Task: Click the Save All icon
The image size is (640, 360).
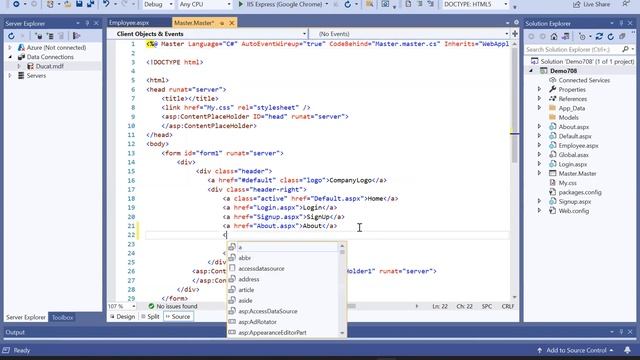Action: (90, 4)
